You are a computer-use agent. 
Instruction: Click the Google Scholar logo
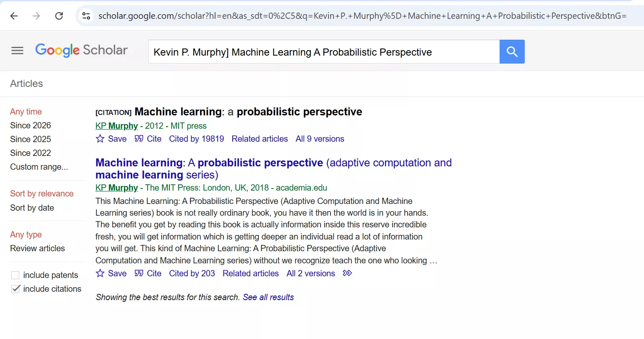click(82, 50)
